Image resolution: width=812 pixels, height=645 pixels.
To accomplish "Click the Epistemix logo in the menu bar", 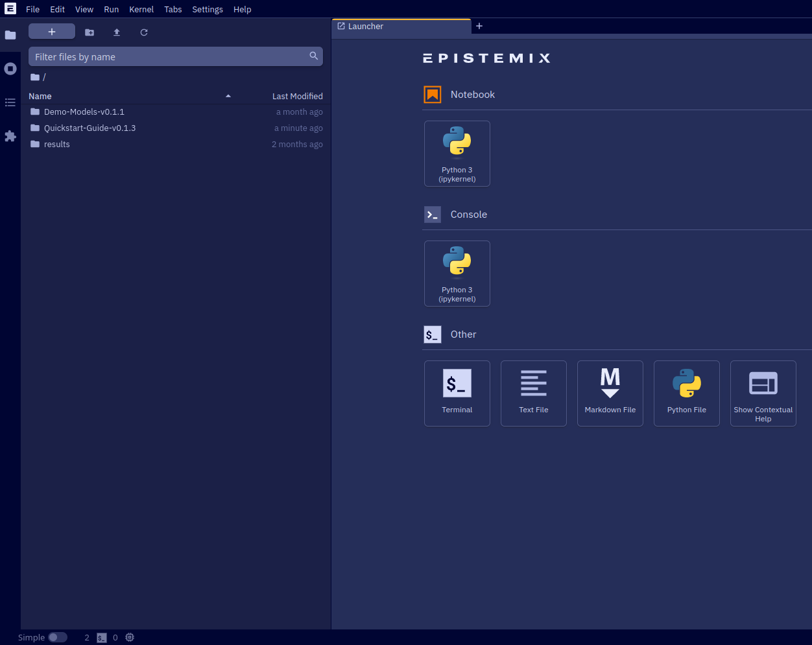I will point(10,9).
